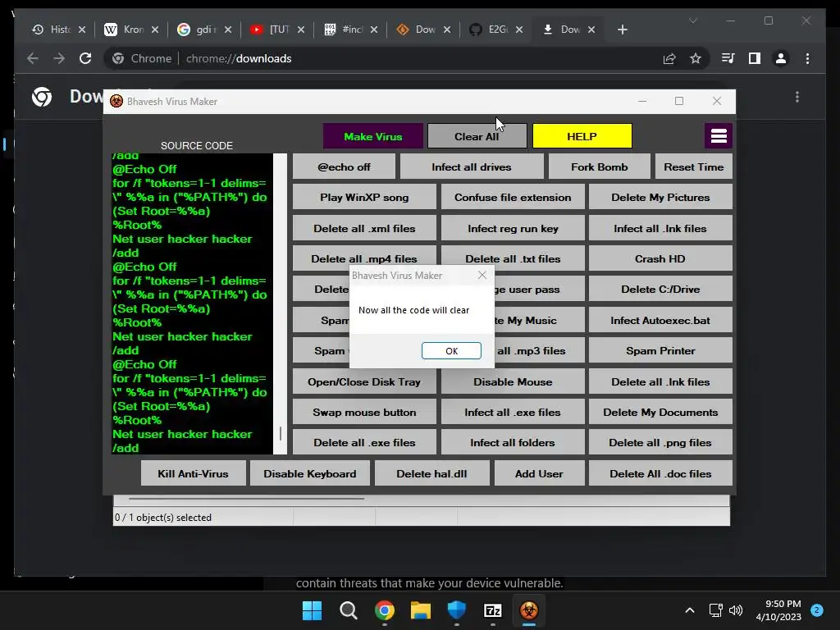
Task: Click Crash HD button
Action: pyautogui.click(x=660, y=258)
